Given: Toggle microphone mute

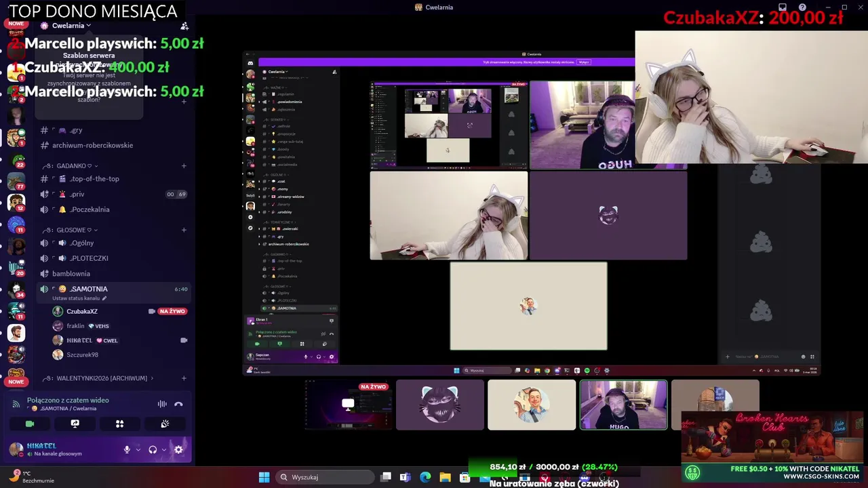Looking at the screenshot, I should 127,449.
